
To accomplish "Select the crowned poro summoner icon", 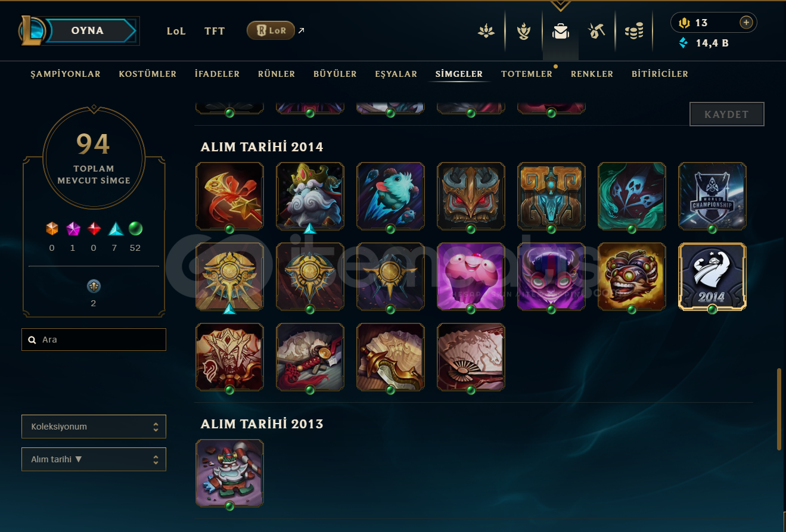I will [x=310, y=196].
